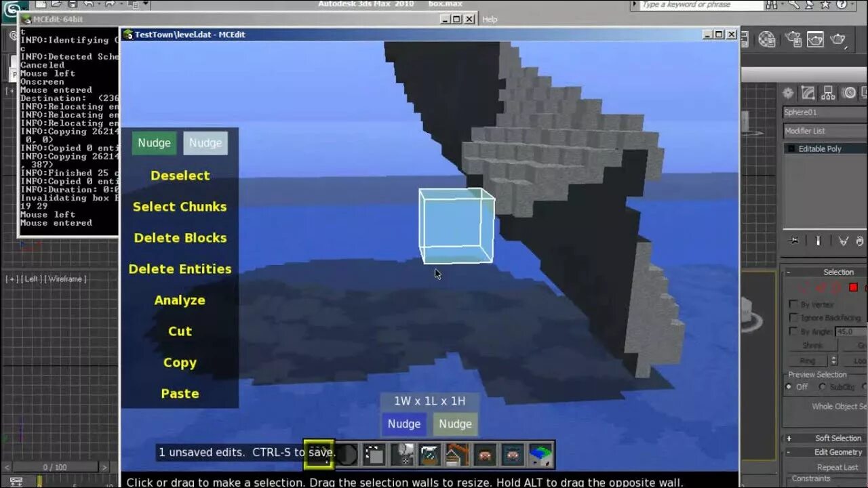Open the Modifier List dropdown

tap(825, 131)
